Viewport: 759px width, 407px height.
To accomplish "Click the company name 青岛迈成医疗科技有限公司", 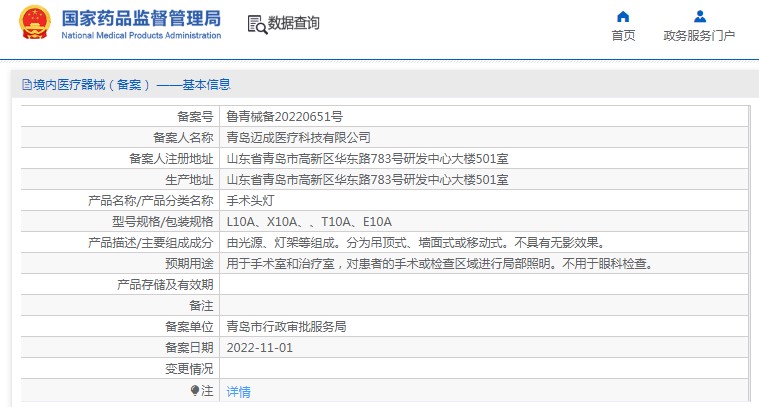I will pyautogui.click(x=298, y=138).
